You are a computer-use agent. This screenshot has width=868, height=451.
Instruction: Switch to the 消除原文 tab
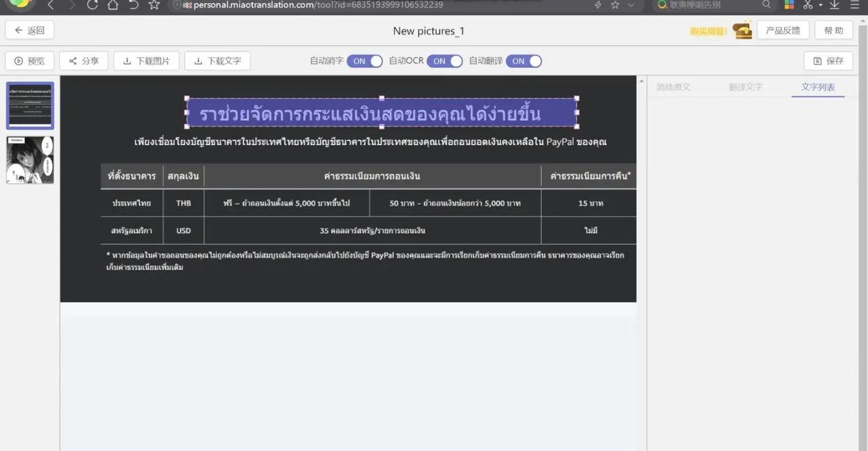(x=673, y=87)
